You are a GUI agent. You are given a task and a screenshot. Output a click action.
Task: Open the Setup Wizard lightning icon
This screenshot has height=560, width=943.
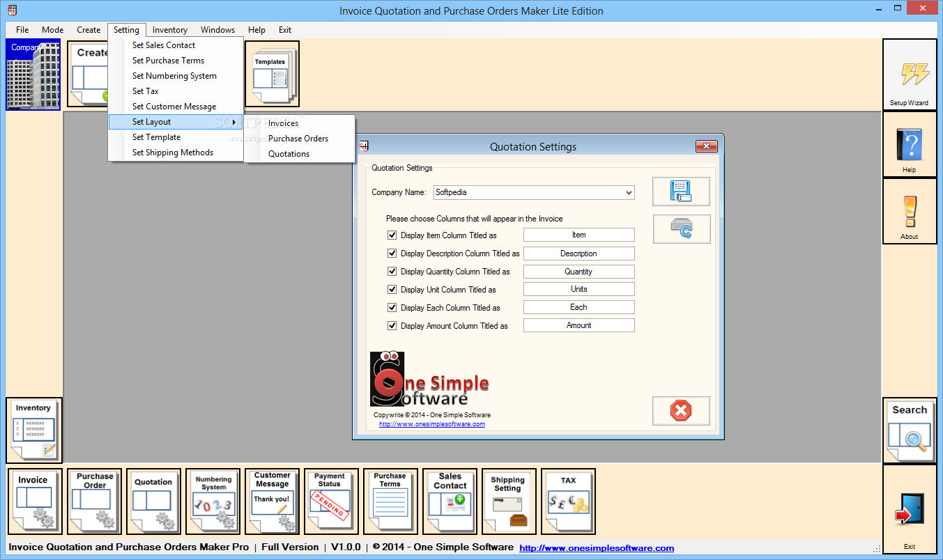910,74
